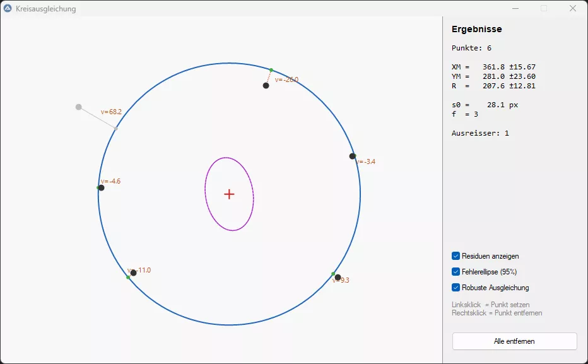Click the Kreisausgleichung app icon in title bar

pyautogui.click(x=8, y=9)
